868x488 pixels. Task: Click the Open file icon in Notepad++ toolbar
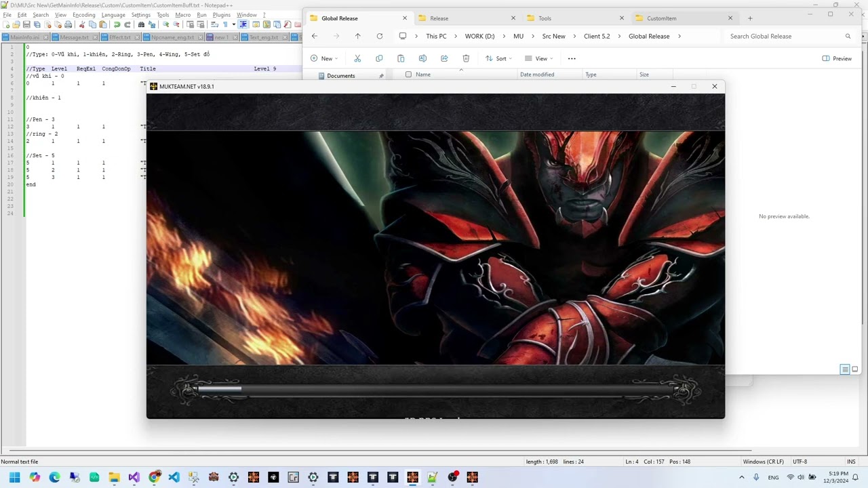16,25
